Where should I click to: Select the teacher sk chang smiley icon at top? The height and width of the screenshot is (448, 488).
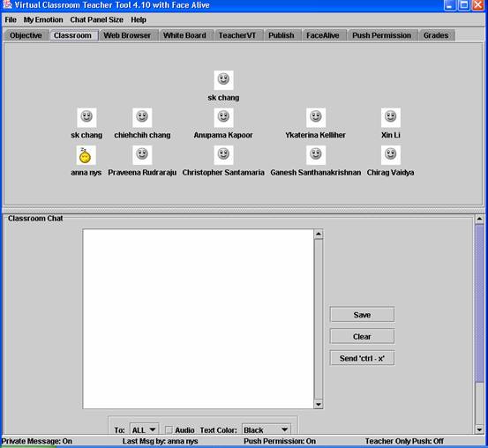coord(223,80)
